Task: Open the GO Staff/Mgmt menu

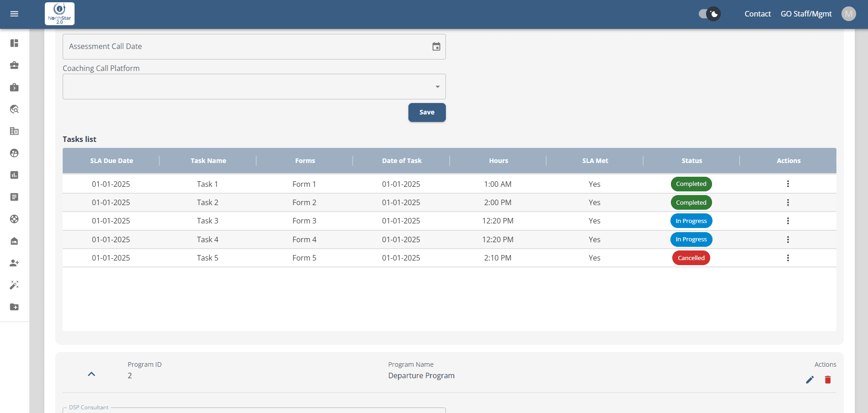Action: click(806, 14)
